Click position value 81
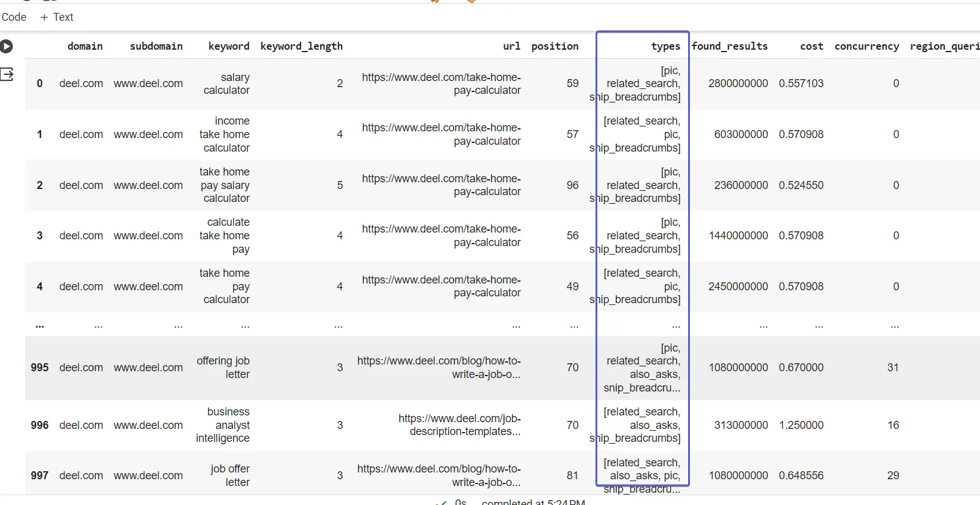Viewport: 980px width, 505px height. 573,476
